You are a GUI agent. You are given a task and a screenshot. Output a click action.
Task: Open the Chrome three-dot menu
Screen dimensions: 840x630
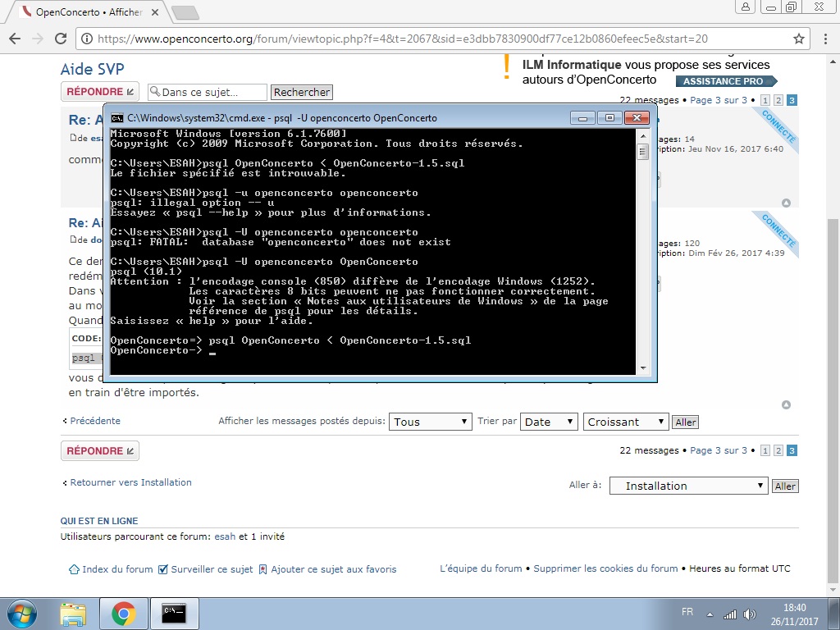coord(824,39)
